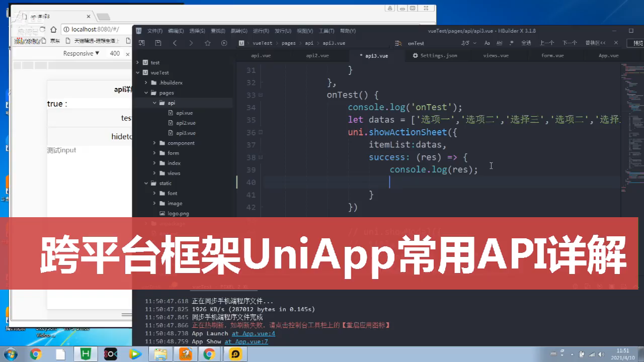This screenshot has height=362, width=644.
Task: Expand the form folder in tree
Action: coord(154,153)
